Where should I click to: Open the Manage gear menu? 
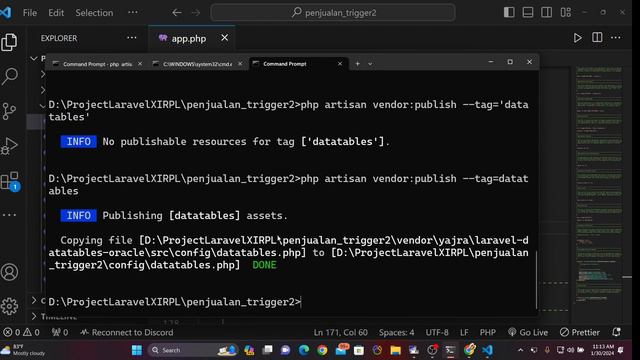tap(9, 306)
